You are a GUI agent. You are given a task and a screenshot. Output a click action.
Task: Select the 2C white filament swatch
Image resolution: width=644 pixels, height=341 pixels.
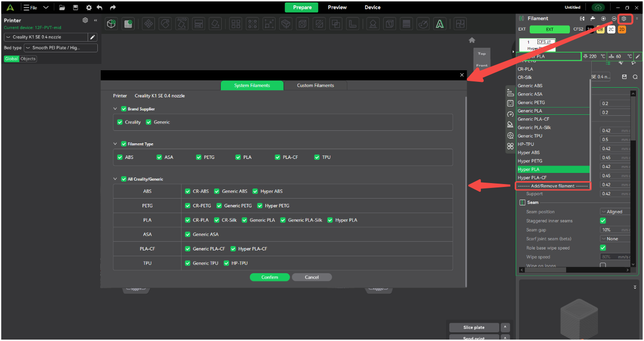pos(611,30)
